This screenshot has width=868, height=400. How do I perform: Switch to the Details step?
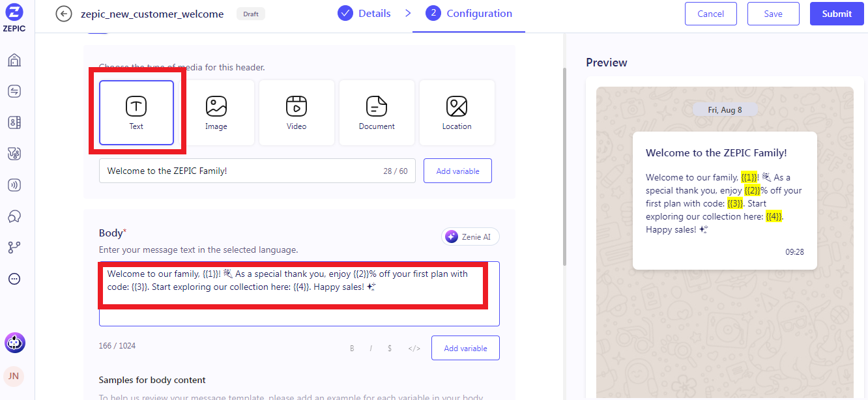(x=364, y=13)
